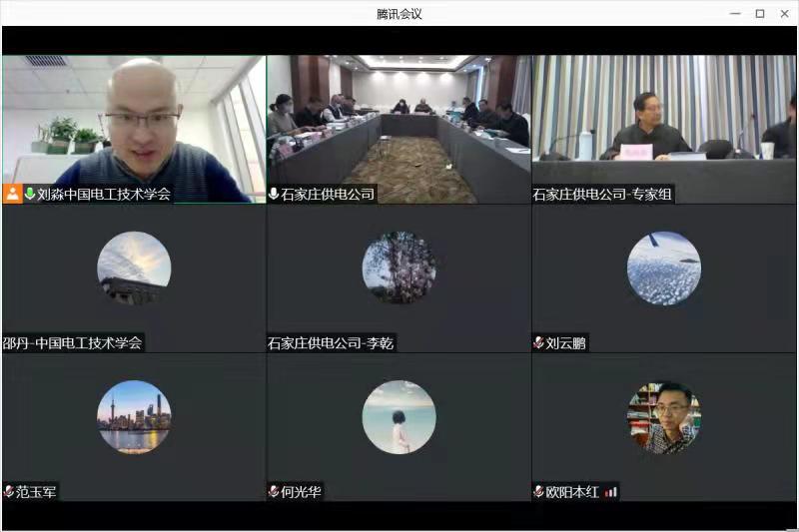Image resolution: width=799 pixels, height=532 pixels.
Task: Maximize the 腾讯会议 meeting window
Action: [759, 13]
